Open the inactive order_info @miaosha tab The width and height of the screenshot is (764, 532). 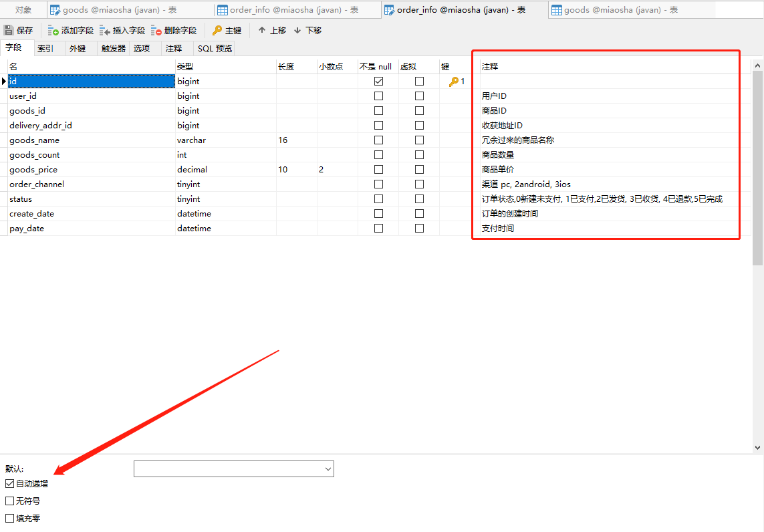tap(297, 10)
